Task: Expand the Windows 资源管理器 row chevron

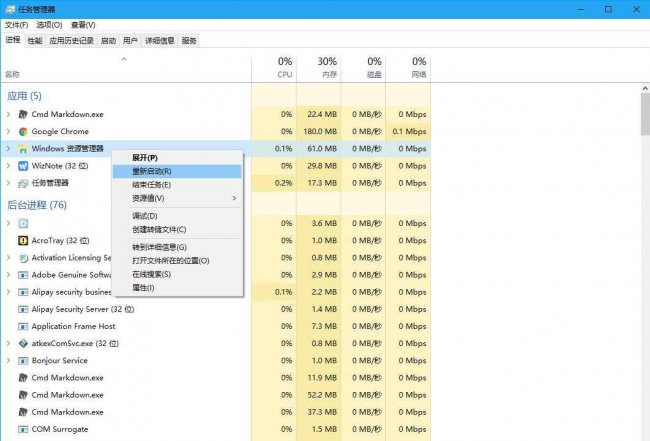Action: point(8,148)
